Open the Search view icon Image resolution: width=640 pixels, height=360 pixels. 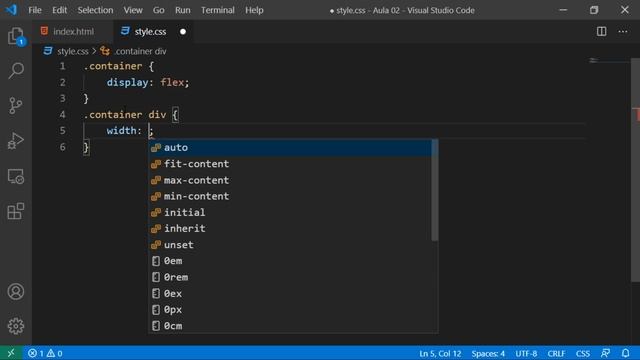pyautogui.click(x=16, y=71)
